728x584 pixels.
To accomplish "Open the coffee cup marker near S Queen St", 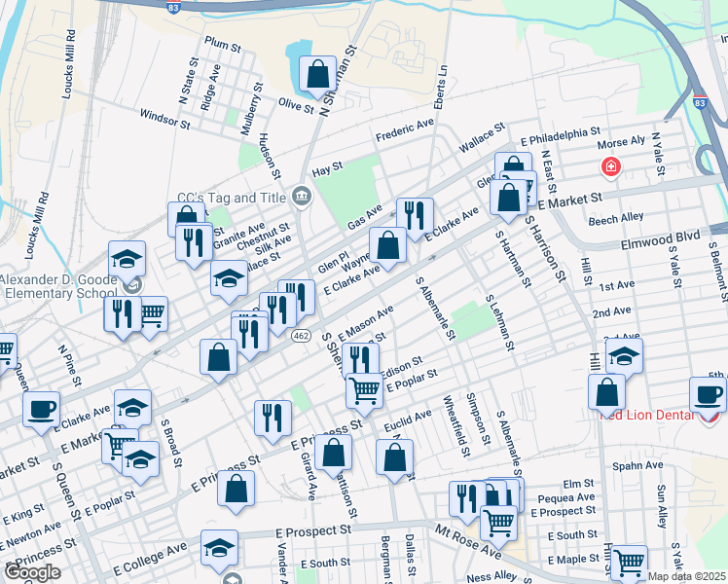I will [41, 410].
